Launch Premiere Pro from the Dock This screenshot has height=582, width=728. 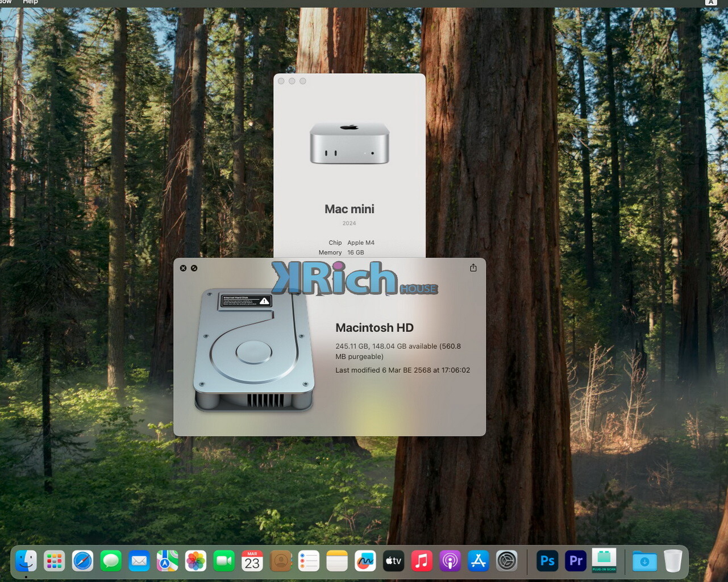pos(576,561)
